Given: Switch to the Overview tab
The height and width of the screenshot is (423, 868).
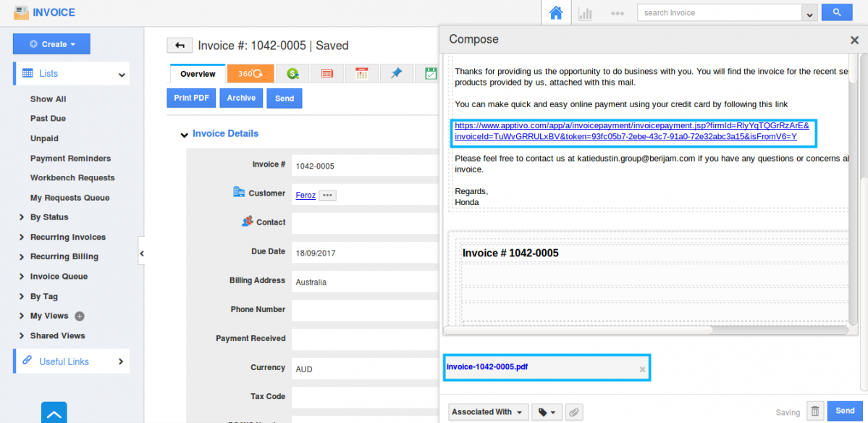Looking at the screenshot, I should 198,74.
